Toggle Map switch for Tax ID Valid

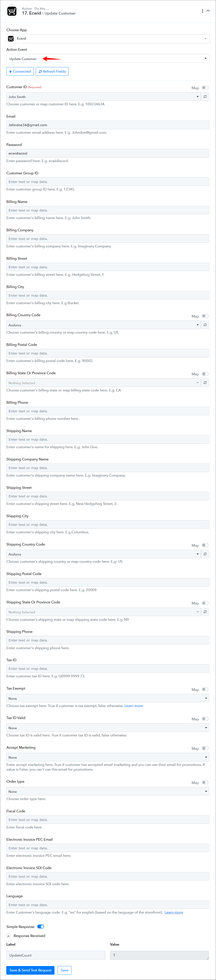[x=205, y=719]
